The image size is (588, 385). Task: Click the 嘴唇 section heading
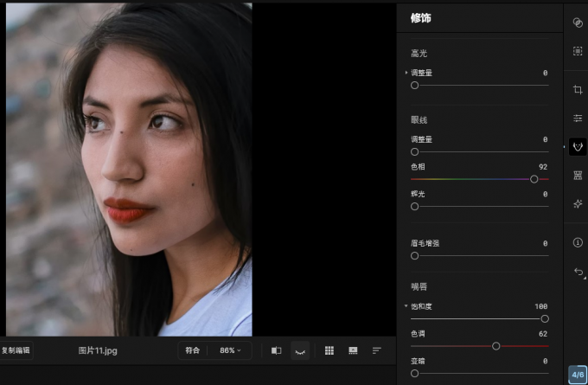419,287
